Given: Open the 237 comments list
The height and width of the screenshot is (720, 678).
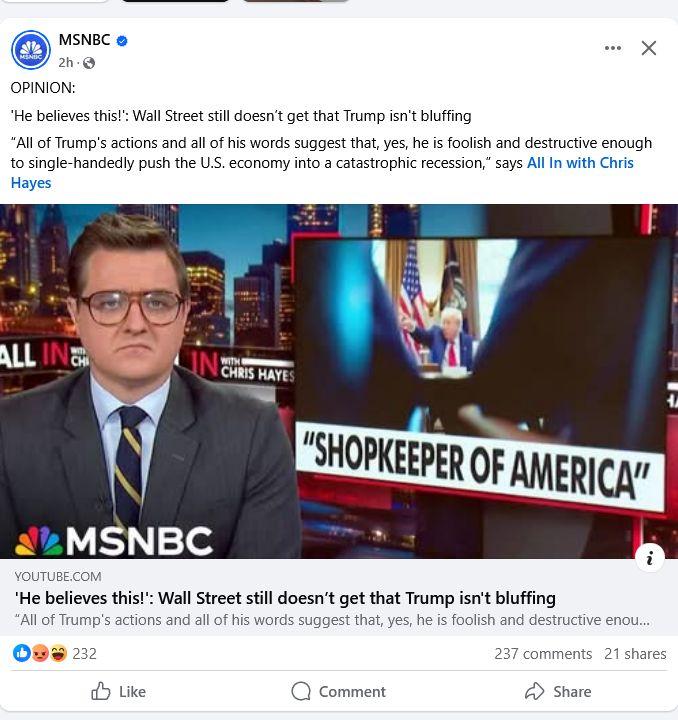Looking at the screenshot, I should tap(543, 653).
